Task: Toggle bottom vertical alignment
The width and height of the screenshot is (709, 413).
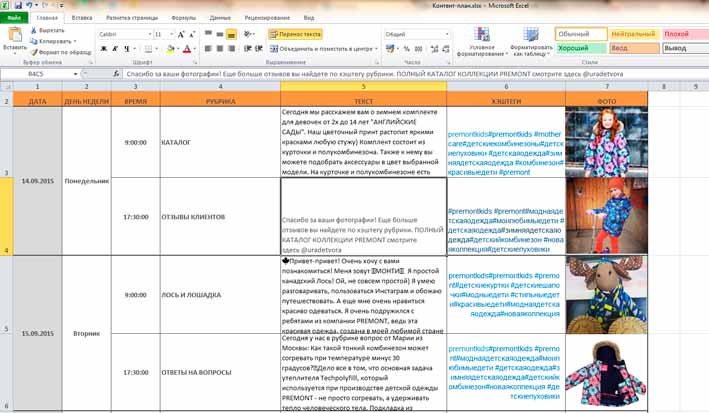Action: (x=231, y=34)
